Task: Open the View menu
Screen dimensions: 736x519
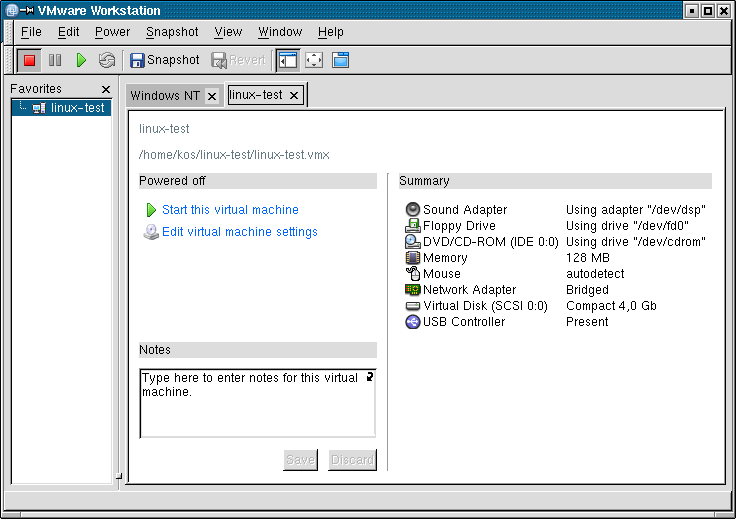Action: [228, 32]
